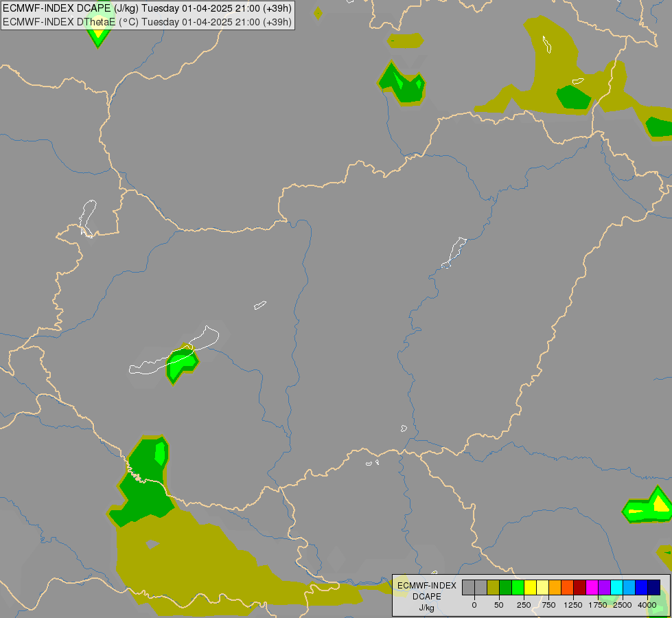This screenshot has height=618, width=672.
Task: Click the pure blue legend swatch before 4000
Action: click(642, 588)
